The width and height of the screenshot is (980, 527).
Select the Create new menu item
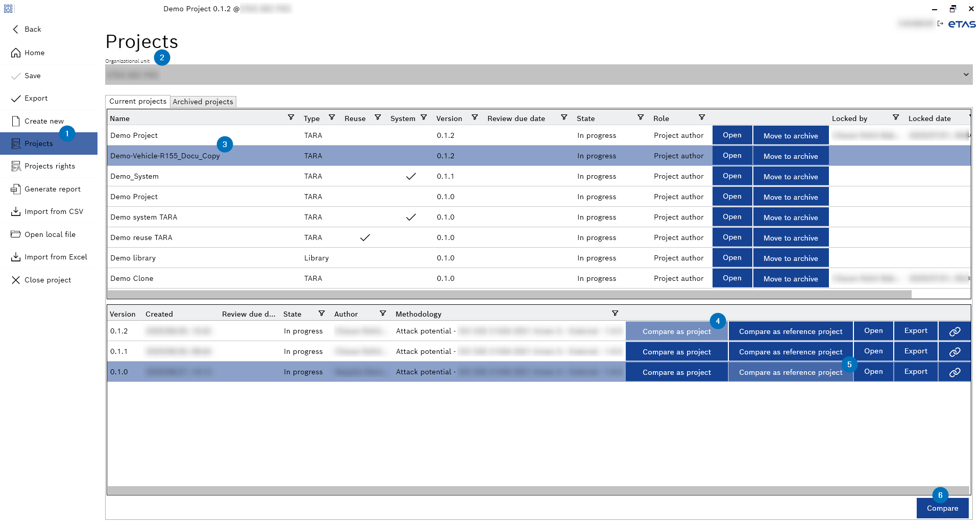44,121
